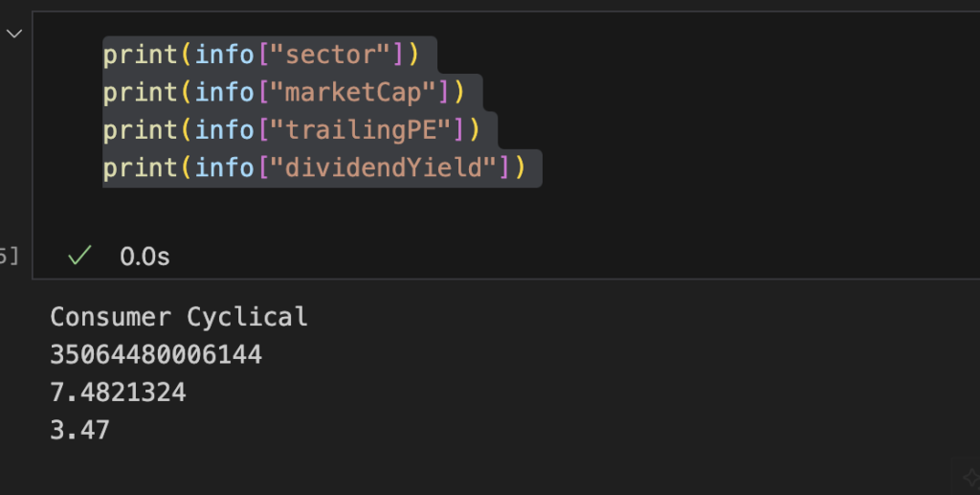This screenshot has height=495, width=980.
Task: Click the 7.4821324 trailing PE output
Action: [118, 393]
